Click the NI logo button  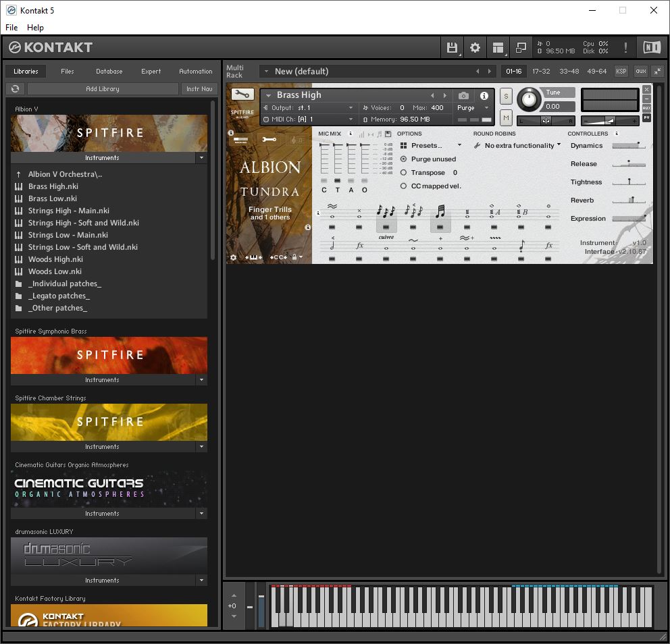652,47
